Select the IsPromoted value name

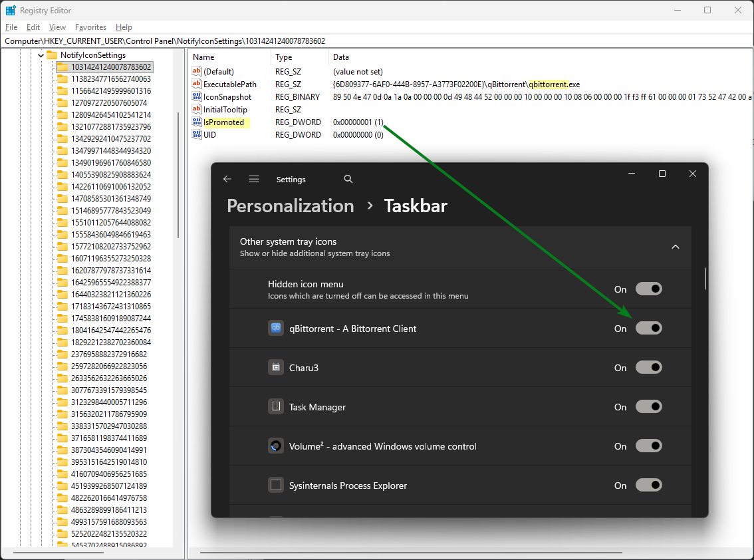[223, 122]
